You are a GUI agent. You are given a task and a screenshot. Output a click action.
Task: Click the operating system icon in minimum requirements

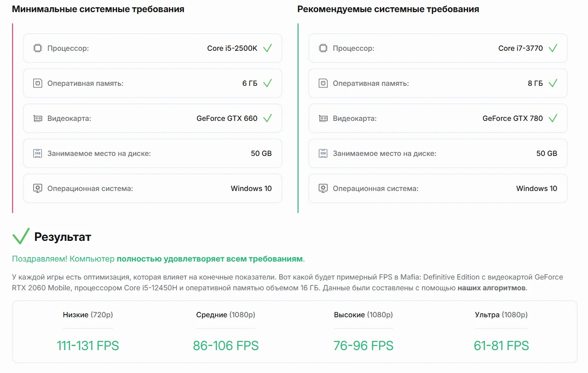[38, 188]
